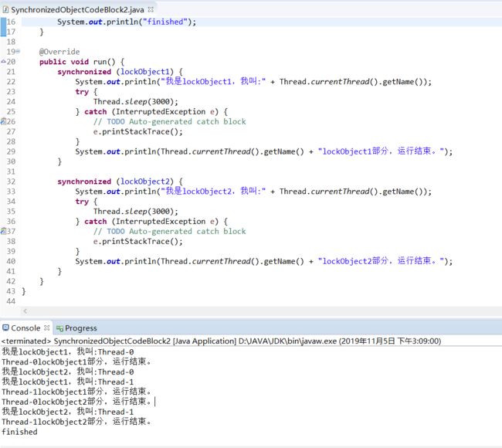Image resolution: width=502 pixels, height=448 pixels.
Task: Click console output "我是lockObject2，我叫:Thread-1"
Action: tap(68, 412)
